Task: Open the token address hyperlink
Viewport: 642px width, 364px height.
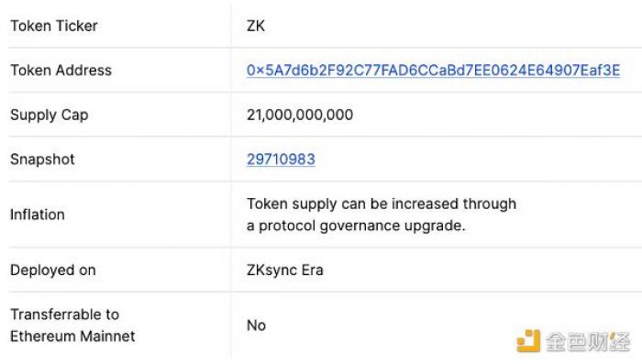Action: tap(433, 71)
